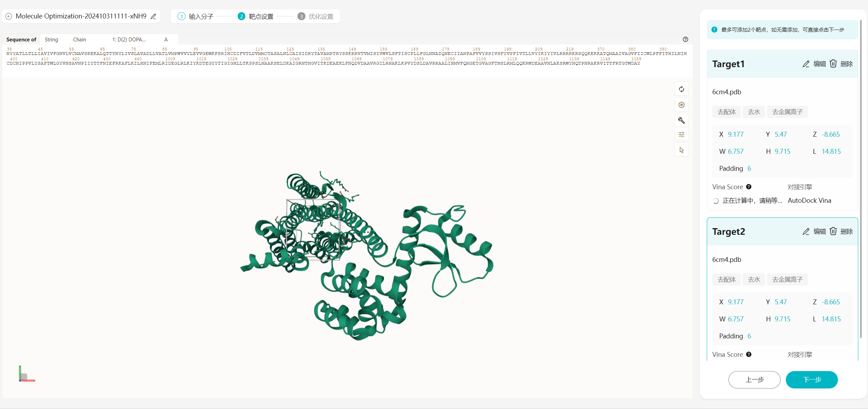868x409 pixels.
Task: Open the chain A selector
Action: point(166,40)
